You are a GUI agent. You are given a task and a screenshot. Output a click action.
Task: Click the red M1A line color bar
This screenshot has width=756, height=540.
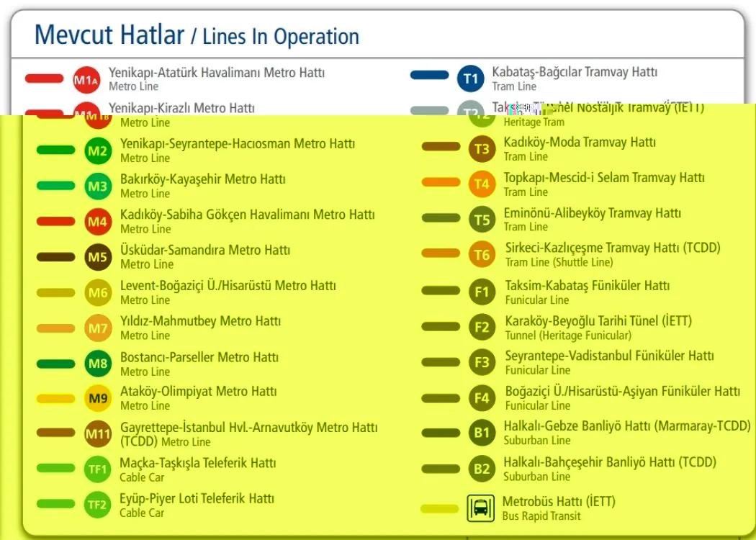(x=45, y=77)
